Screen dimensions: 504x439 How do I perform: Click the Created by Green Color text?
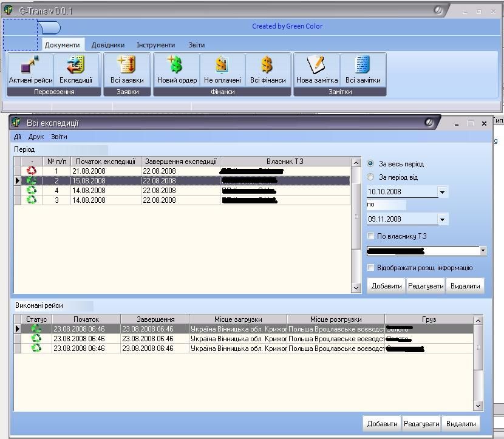tap(287, 26)
